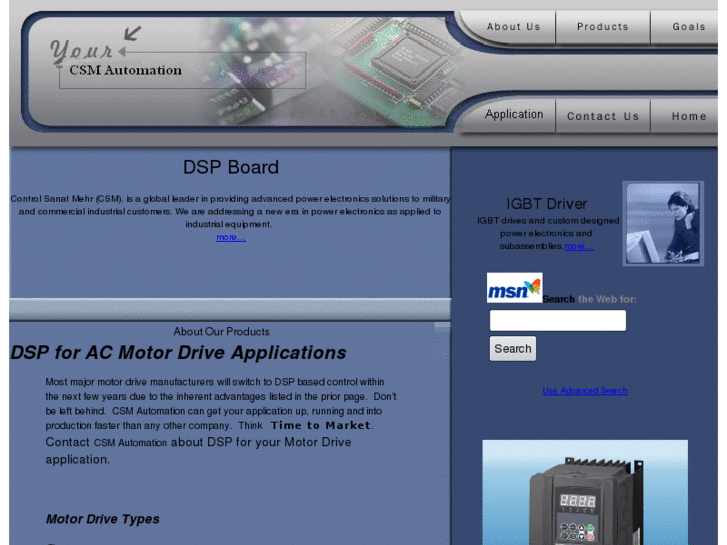Click the MSN butterfly logo
727x545 pixels.
[x=515, y=288]
